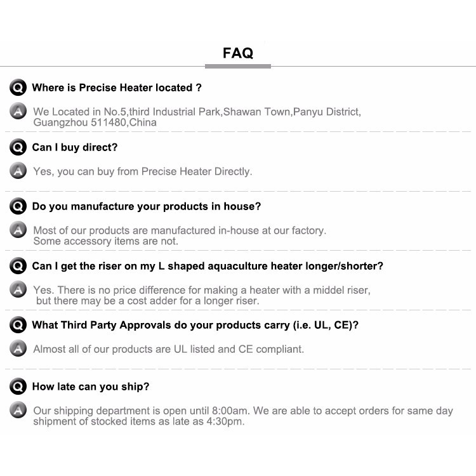Viewport: 476px width, 476px height.
Task: Click the answer text about UL listed and CE compliant
Action: click(x=168, y=349)
